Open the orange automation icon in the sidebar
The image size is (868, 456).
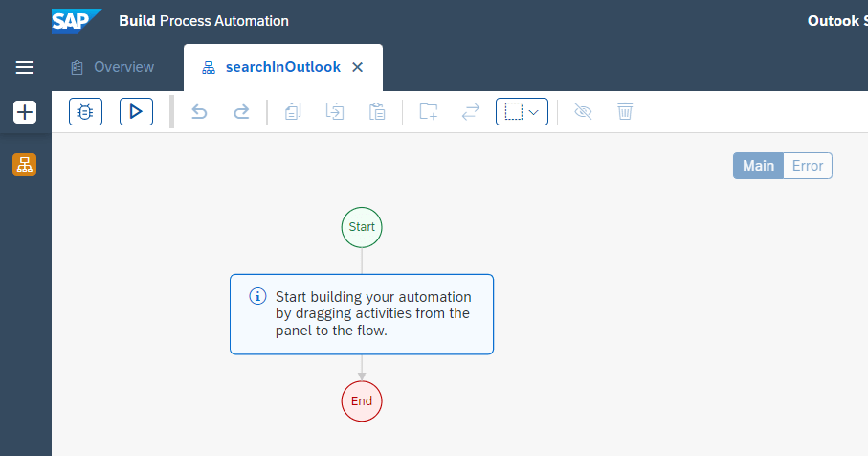click(25, 165)
